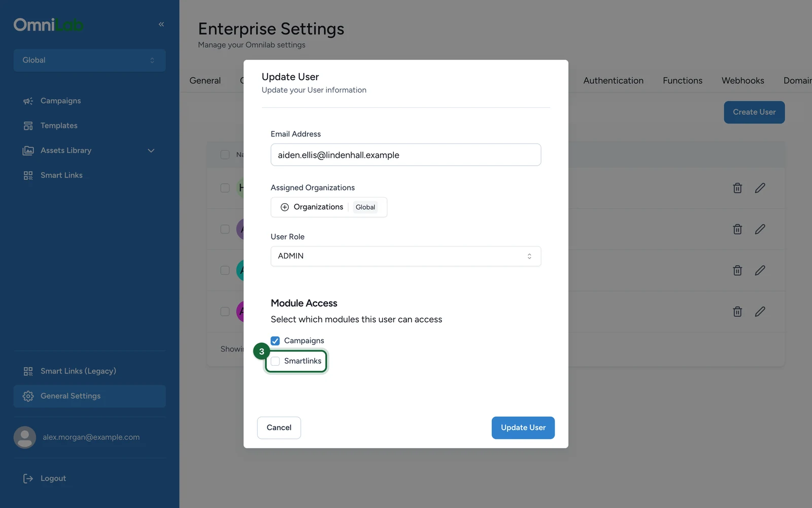The width and height of the screenshot is (812, 508).
Task: Delete the third user row
Action: 737,270
